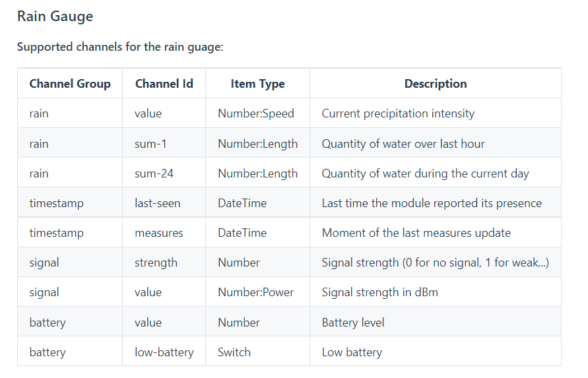Select the strength channel id cell
The image size is (588, 378).
[x=156, y=263]
